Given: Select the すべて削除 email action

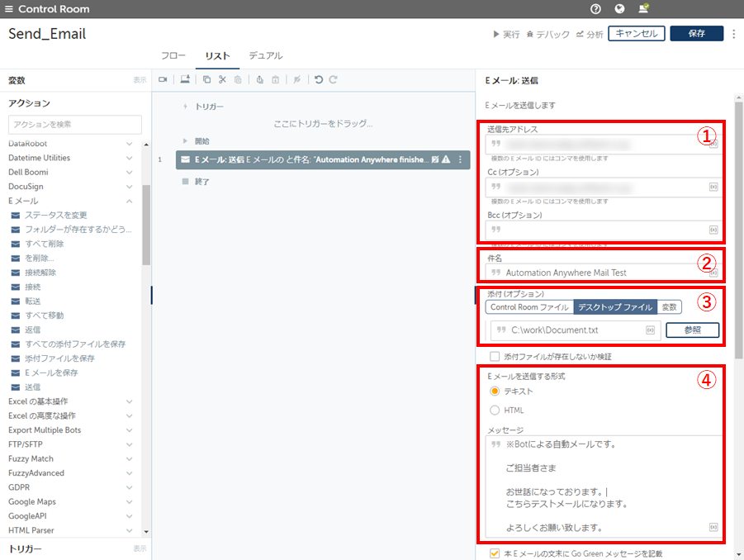Looking at the screenshot, I should [44, 244].
